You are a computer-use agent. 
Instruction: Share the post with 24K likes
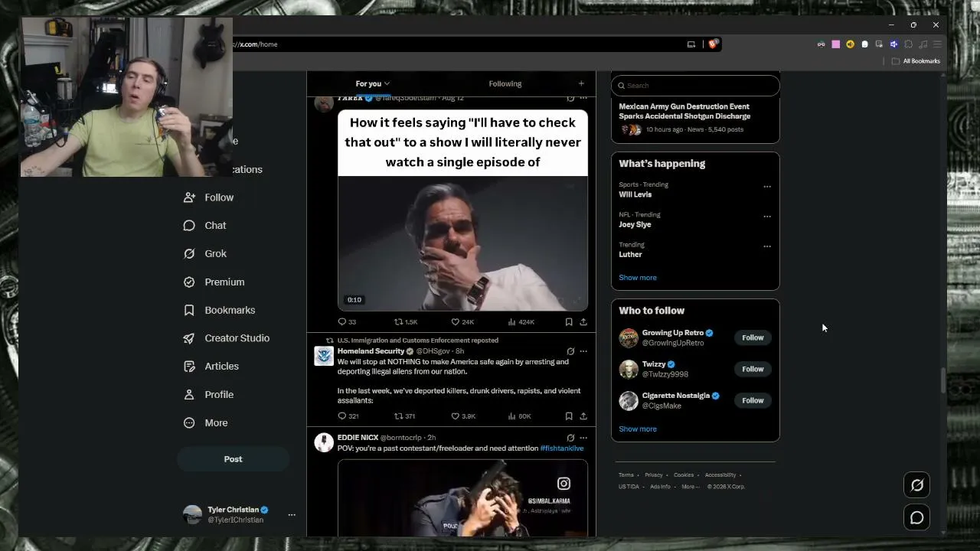point(583,322)
